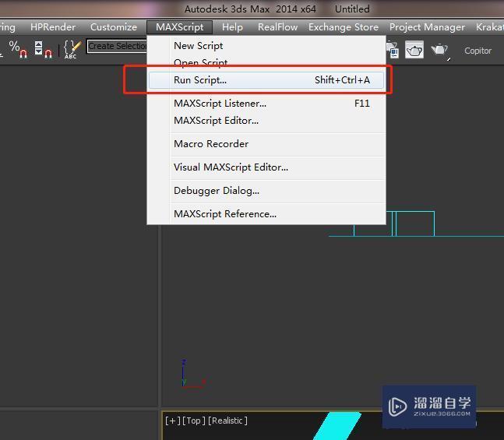Open Visual MAXScript Editor...
This screenshot has height=440, width=504.
(x=266, y=167)
